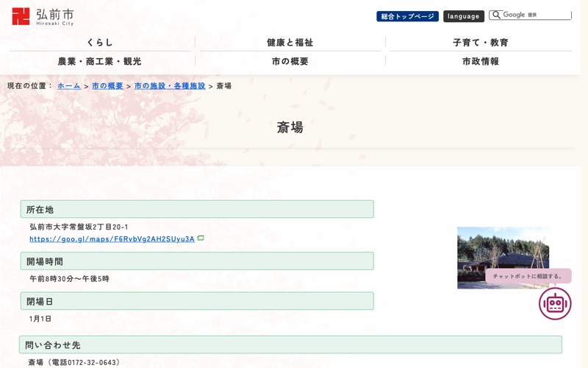The width and height of the screenshot is (588, 368).
Task: Click the 弘前市 Hirosaki City title text
Action: point(54,17)
